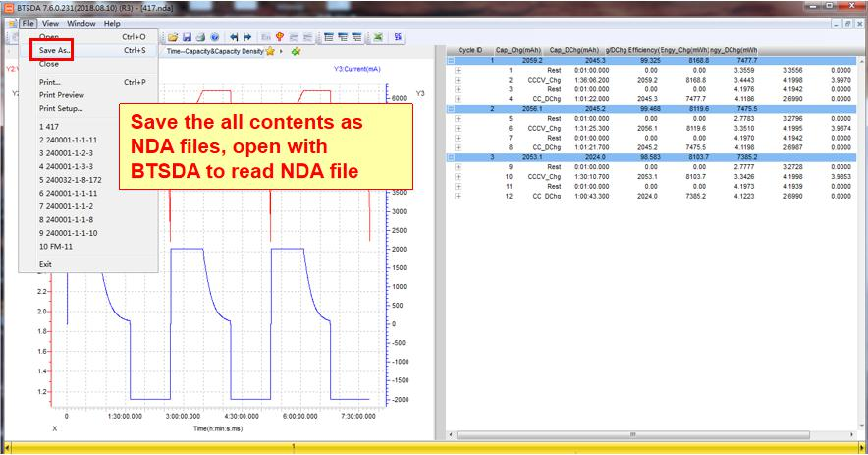Click the right-pointing blue arrow icon
868x455 pixels.
point(247,37)
